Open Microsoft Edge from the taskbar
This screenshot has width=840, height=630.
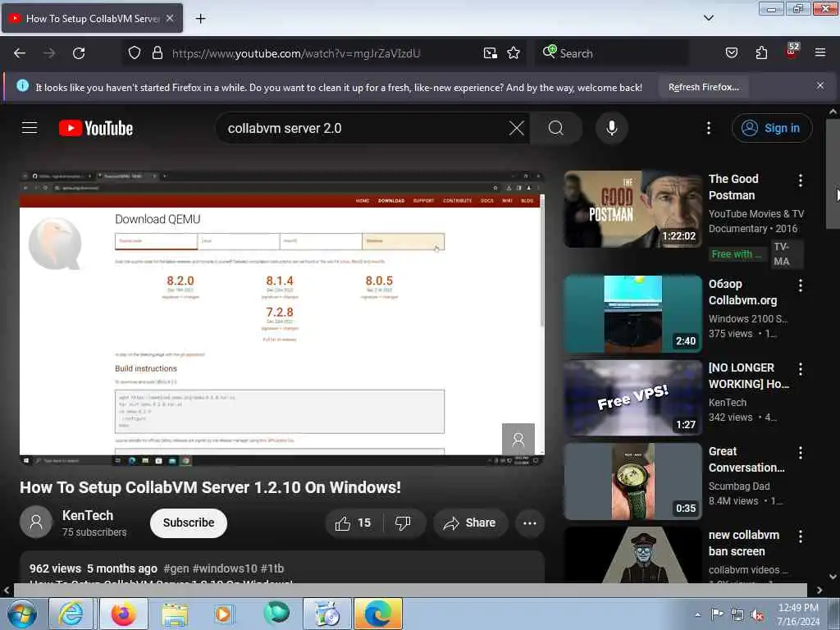coord(377,614)
